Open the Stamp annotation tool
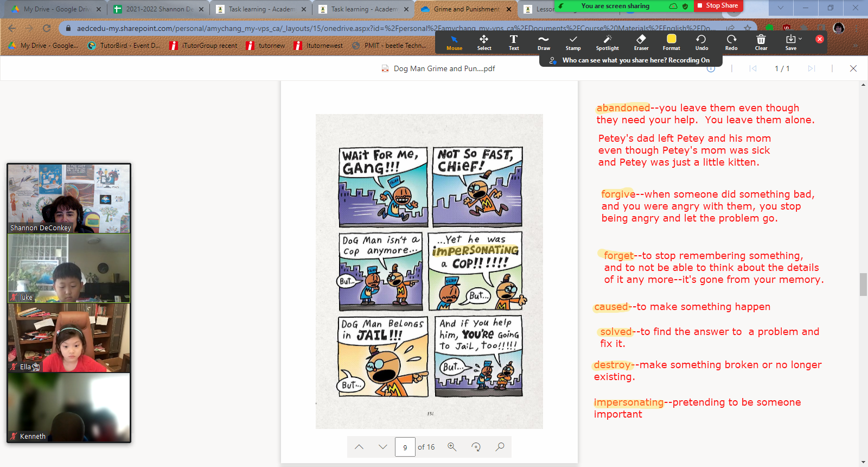Image resolution: width=868 pixels, height=467 pixels. (x=573, y=42)
